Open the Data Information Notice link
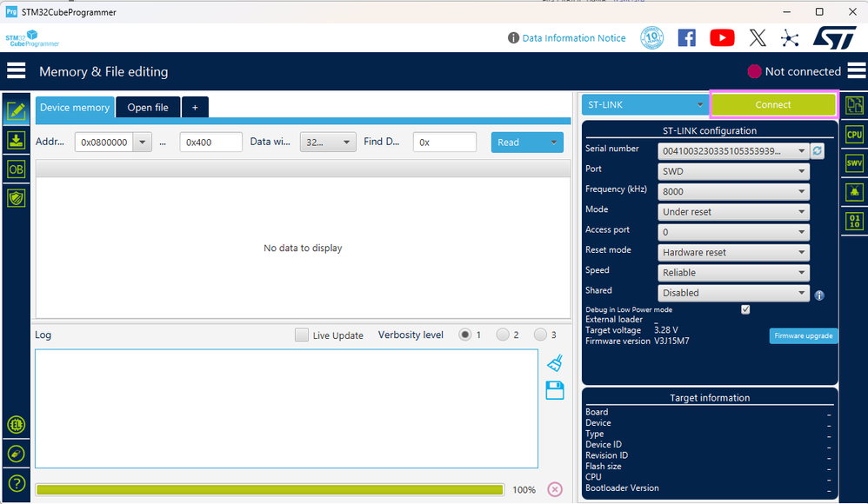The image size is (868, 504). (x=573, y=38)
